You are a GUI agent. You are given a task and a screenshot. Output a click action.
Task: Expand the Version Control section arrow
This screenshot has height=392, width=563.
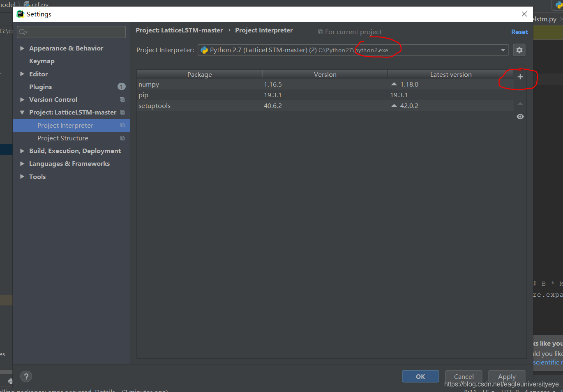[x=22, y=100]
